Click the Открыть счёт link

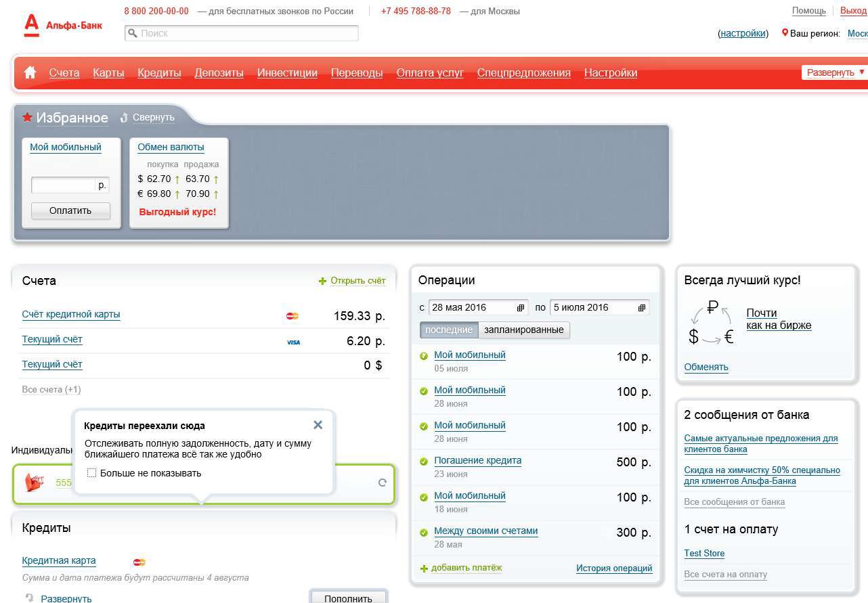358,281
